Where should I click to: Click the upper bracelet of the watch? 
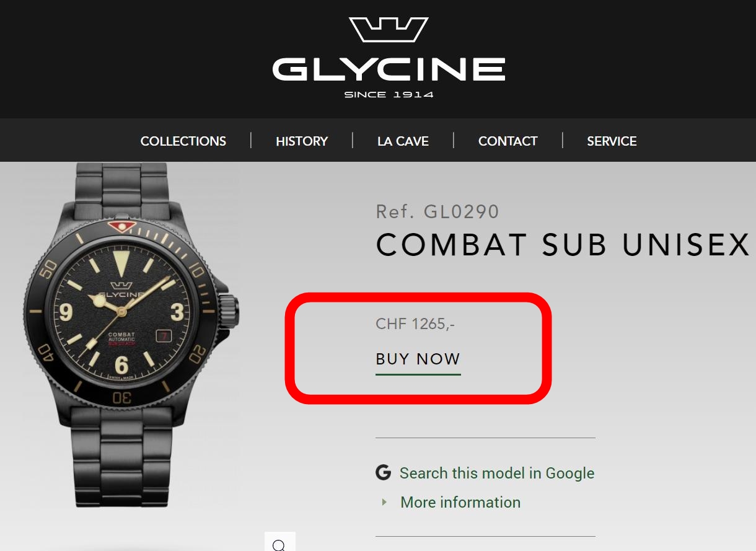click(122, 189)
